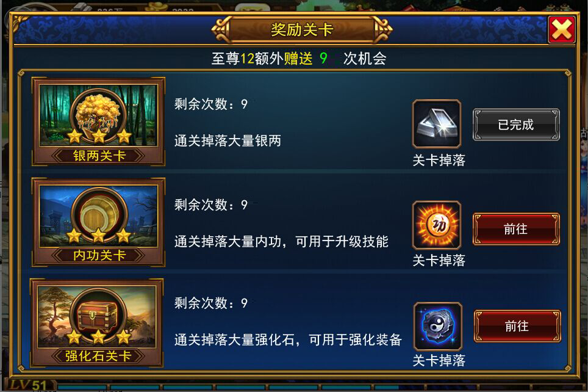Click the 内功关卡 name label

99,255
